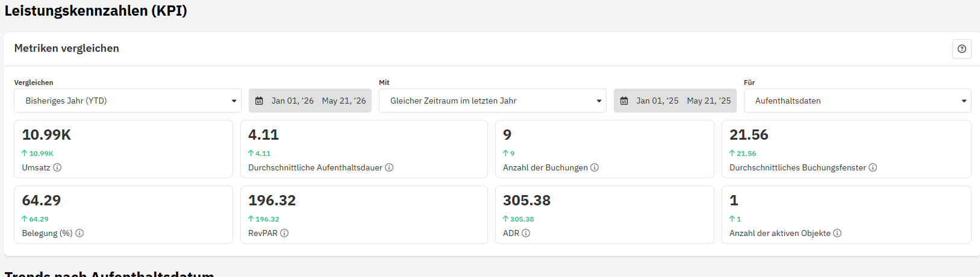Click green change indicator 10.99K
This screenshot has width=980, height=277.
(x=38, y=154)
